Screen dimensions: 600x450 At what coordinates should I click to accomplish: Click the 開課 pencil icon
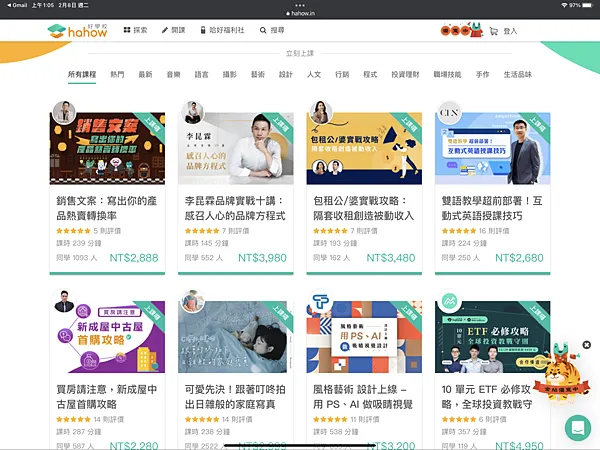point(165,30)
